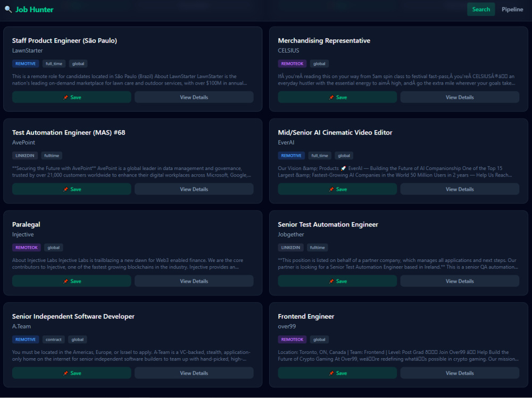Image resolution: width=532 pixels, height=398 pixels.
Task: View Details for Jobgether Senior Test Automation
Action: click(x=460, y=281)
